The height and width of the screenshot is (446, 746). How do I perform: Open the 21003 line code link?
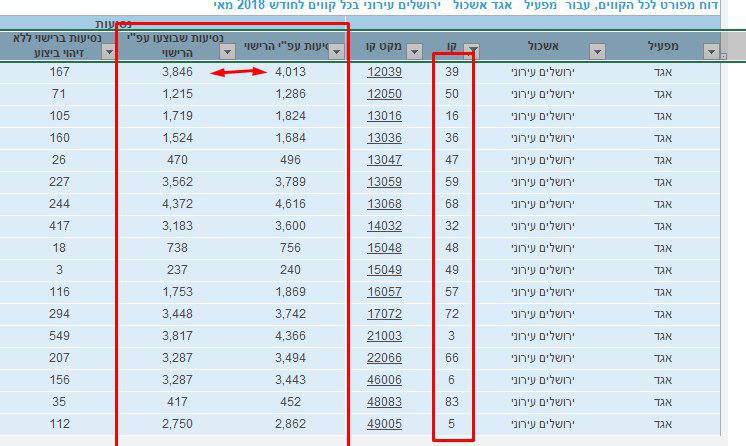coord(383,336)
